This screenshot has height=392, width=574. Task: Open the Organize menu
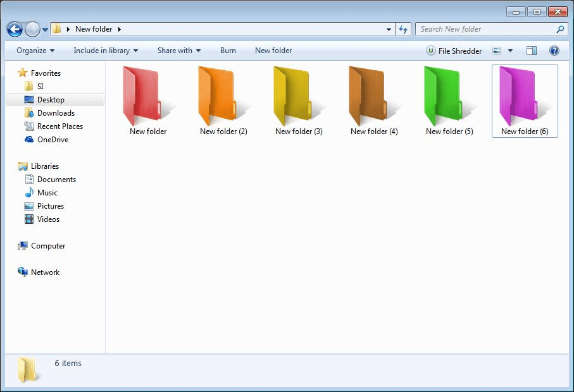pos(35,51)
